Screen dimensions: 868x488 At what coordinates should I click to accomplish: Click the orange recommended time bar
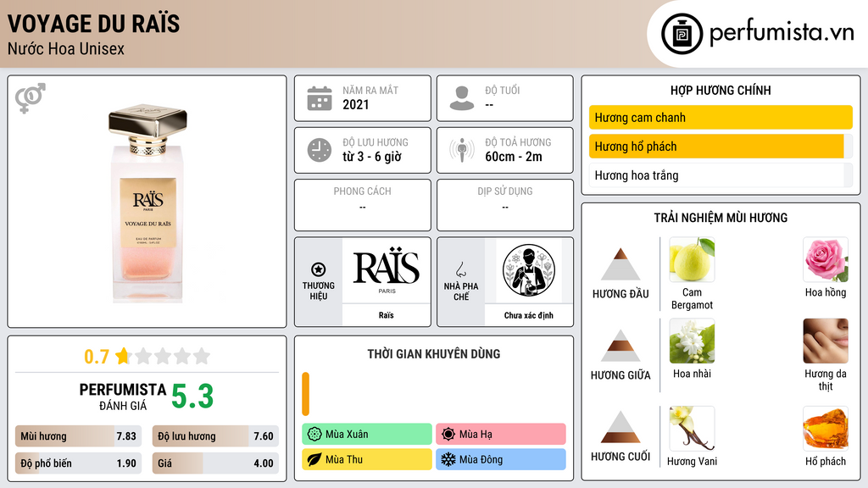click(x=305, y=394)
